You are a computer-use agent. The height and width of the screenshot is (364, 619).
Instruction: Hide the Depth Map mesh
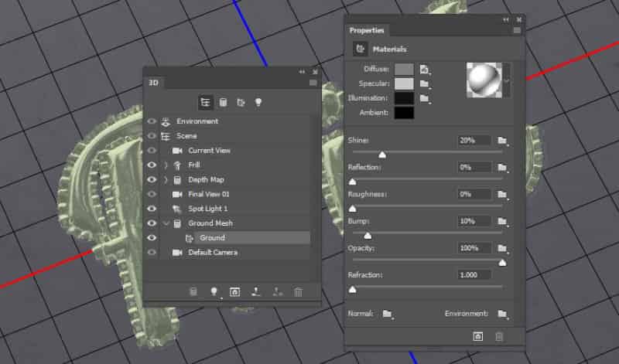click(152, 179)
